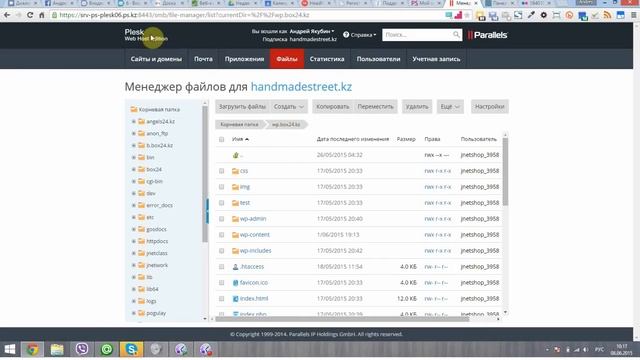
Task: Check the img folder checkbox
Action: coord(221,187)
